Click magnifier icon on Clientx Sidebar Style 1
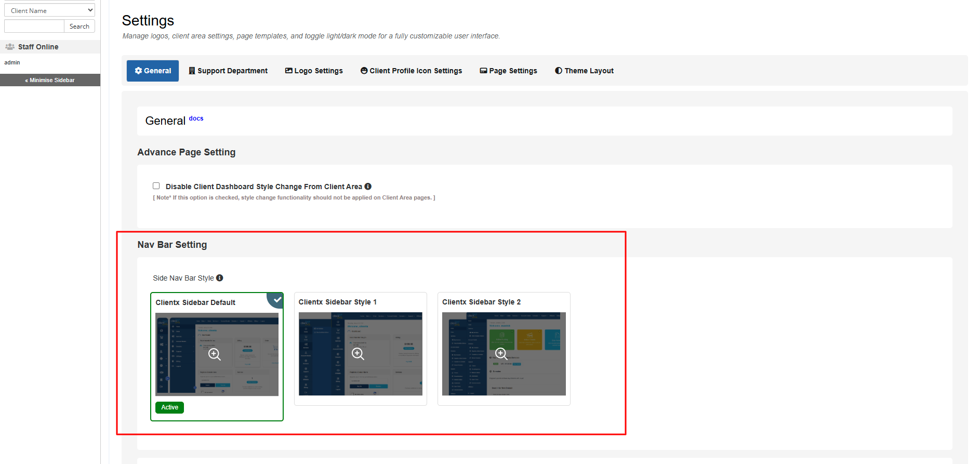This screenshot has width=980, height=464. [x=358, y=354]
